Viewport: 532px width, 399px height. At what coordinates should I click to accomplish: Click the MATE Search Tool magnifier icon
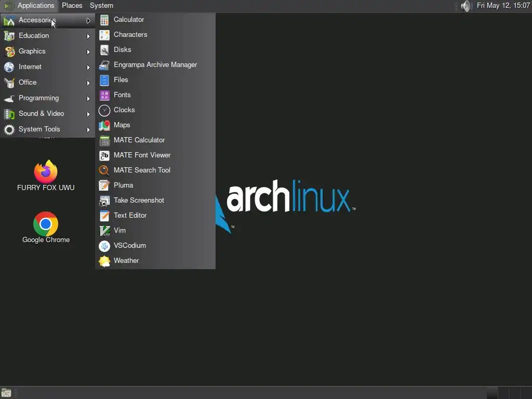[104, 170]
